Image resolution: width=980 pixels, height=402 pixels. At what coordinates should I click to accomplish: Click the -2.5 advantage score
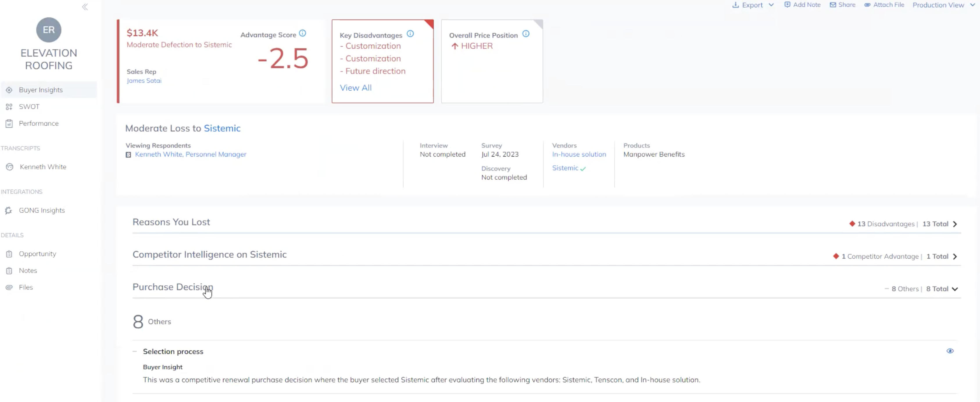283,59
